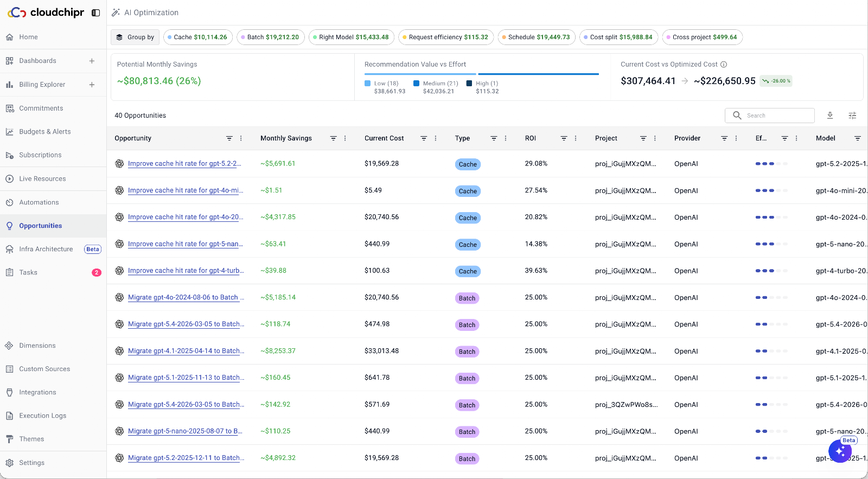Open Effort column options menu
Screen dimensions: 868x479
click(x=796, y=138)
